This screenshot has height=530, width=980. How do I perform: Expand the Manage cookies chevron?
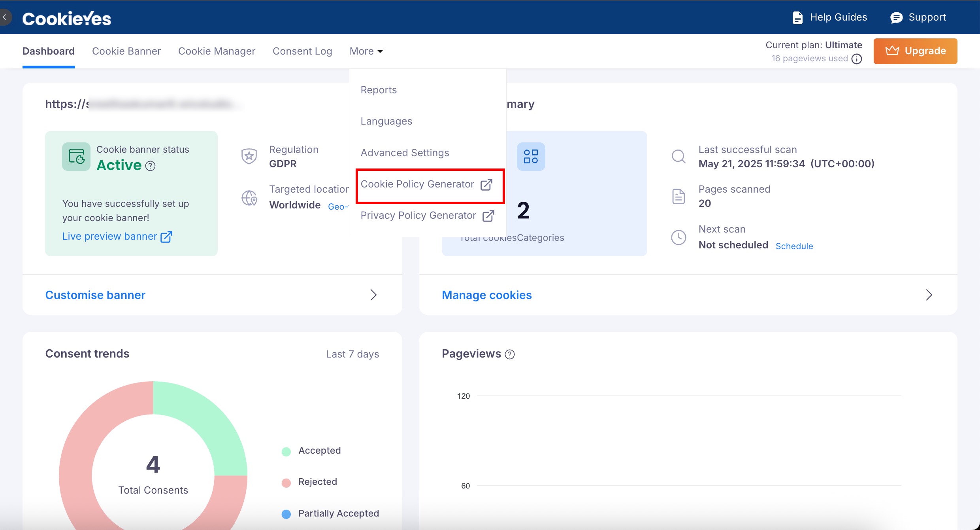click(929, 295)
